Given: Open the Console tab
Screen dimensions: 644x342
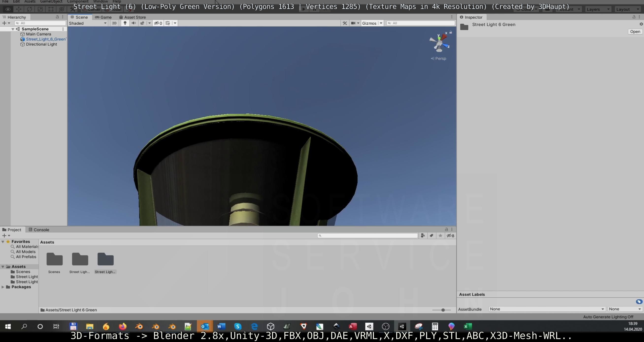Looking at the screenshot, I should [x=39, y=230].
